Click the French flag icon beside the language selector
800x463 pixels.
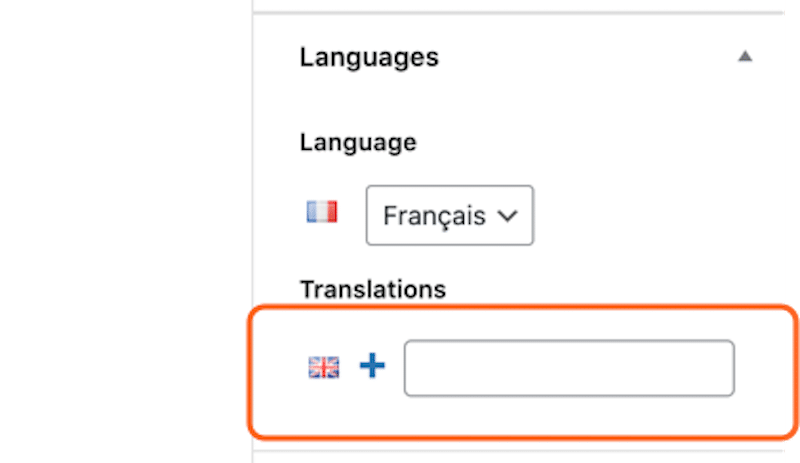click(322, 211)
